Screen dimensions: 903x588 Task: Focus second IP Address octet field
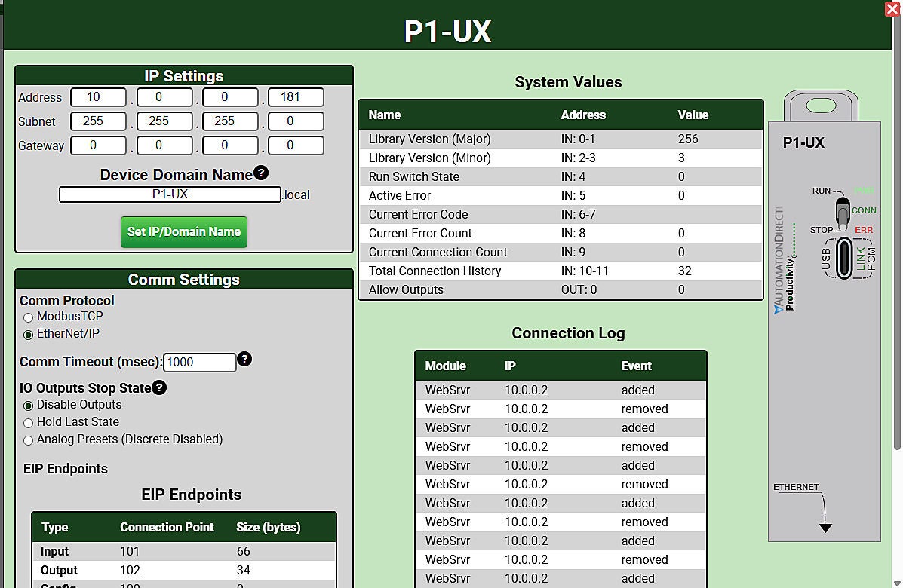[x=164, y=97]
